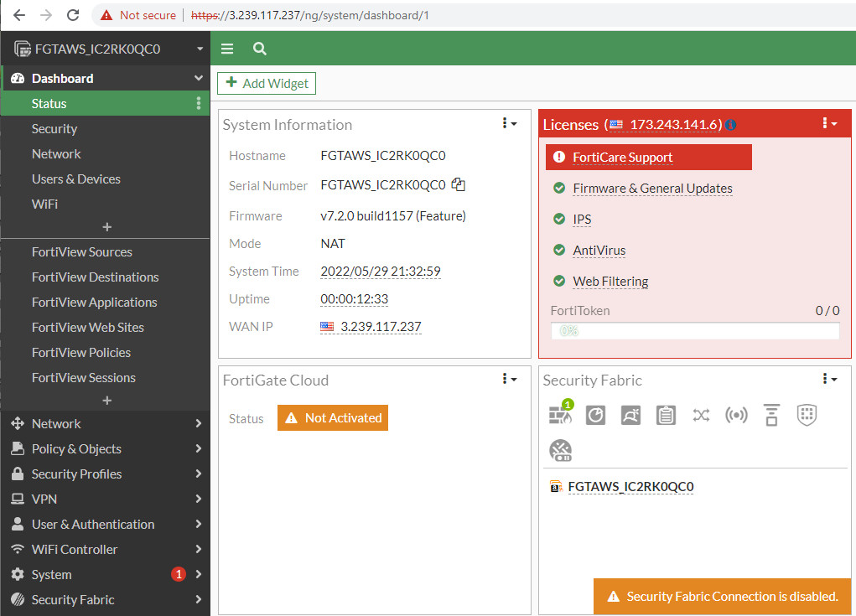This screenshot has height=616, width=856.
Task: Click the browser back arrow
Action: pos(19,15)
